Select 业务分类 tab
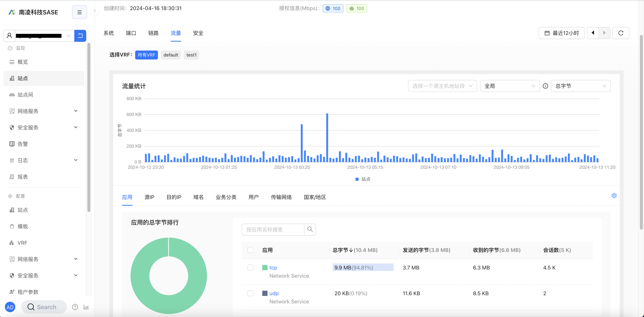The image size is (644, 317). click(x=226, y=197)
